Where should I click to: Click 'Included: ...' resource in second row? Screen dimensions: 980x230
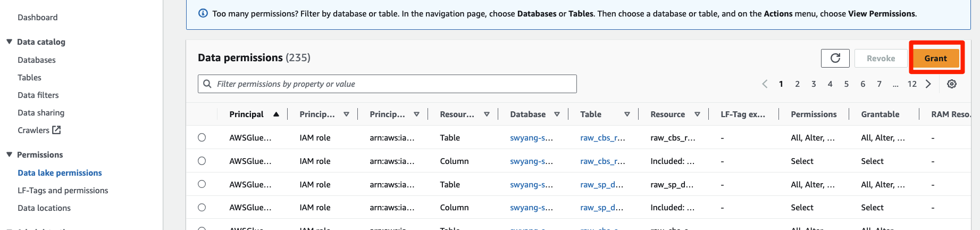pyautogui.click(x=672, y=161)
